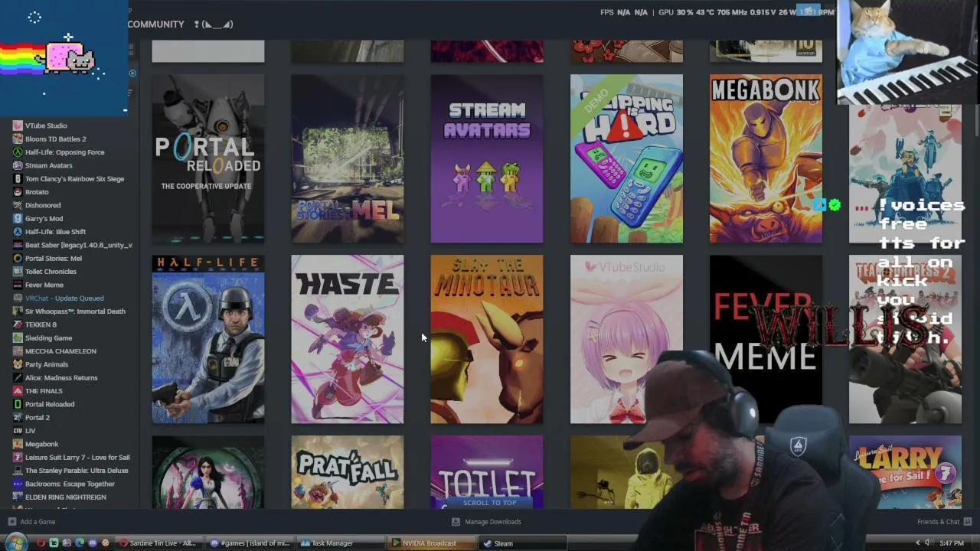Screen dimensions: 980x551
Task: Select the Megabonk game cover
Action: coord(766,158)
